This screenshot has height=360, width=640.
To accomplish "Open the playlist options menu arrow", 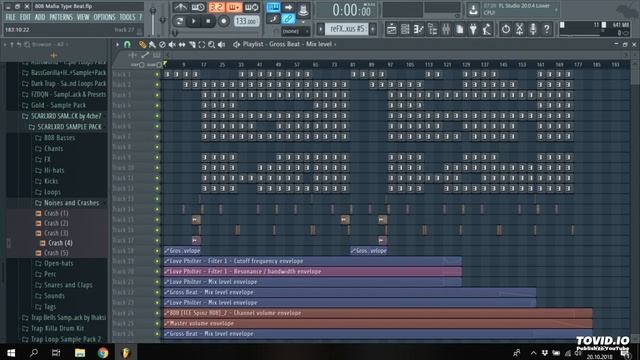I will click(x=117, y=44).
